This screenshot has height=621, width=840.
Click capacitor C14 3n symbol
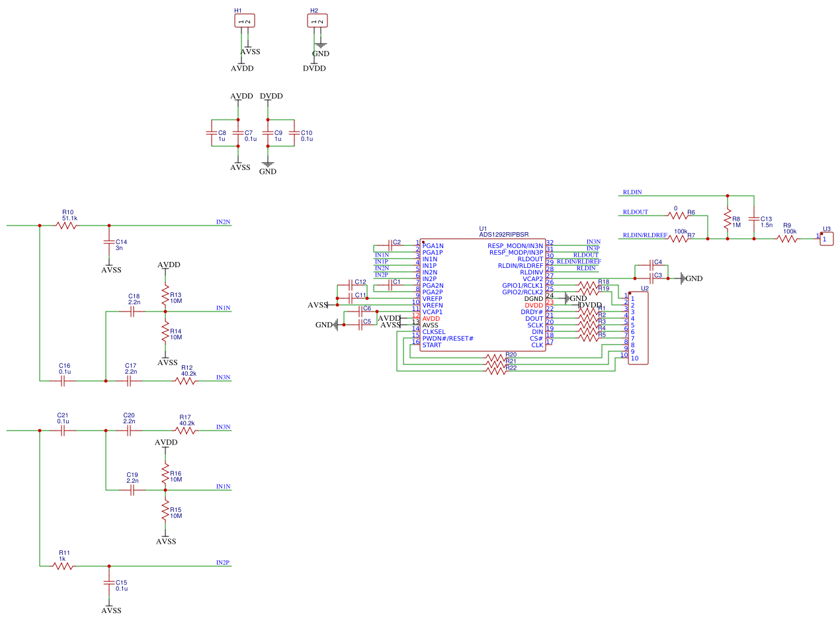pyautogui.click(x=109, y=243)
